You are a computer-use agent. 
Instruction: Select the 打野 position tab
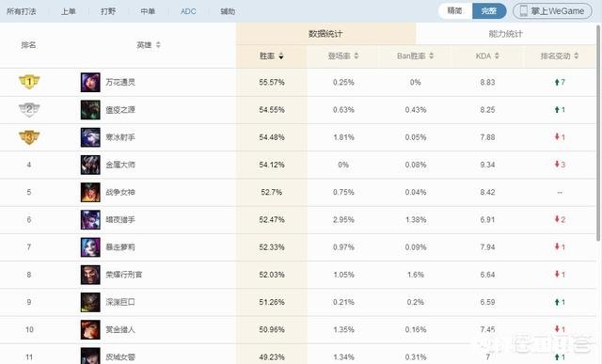click(108, 11)
